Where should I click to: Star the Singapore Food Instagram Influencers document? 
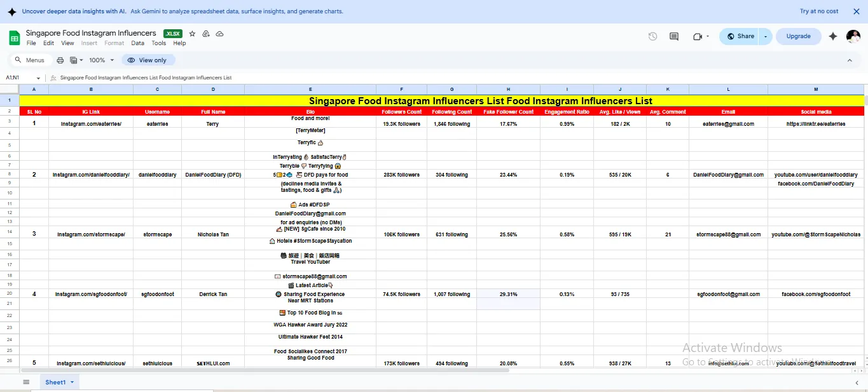pyautogui.click(x=192, y=34)
